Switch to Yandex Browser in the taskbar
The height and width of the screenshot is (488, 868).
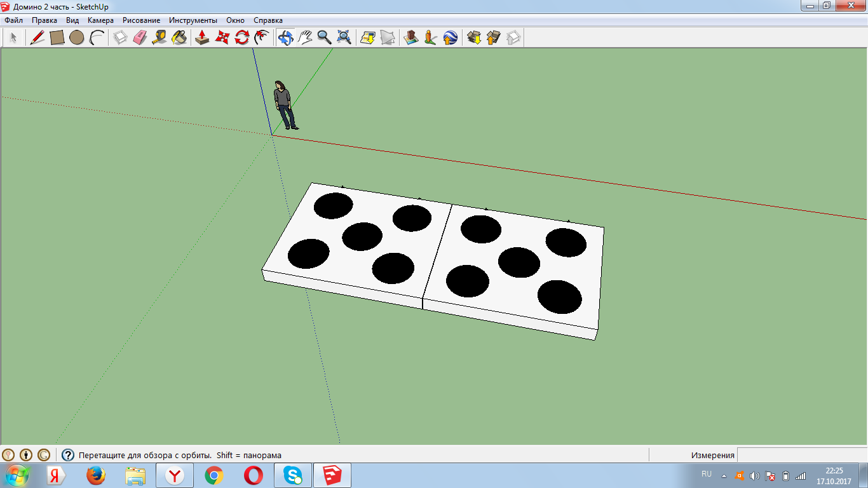[x=175, y=475]
